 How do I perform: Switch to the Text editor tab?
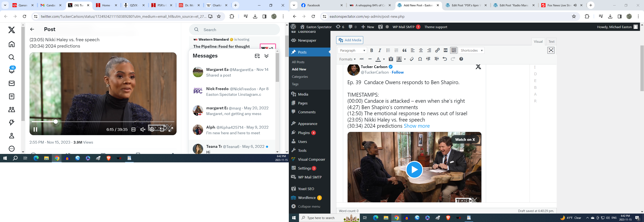point(551,41)
